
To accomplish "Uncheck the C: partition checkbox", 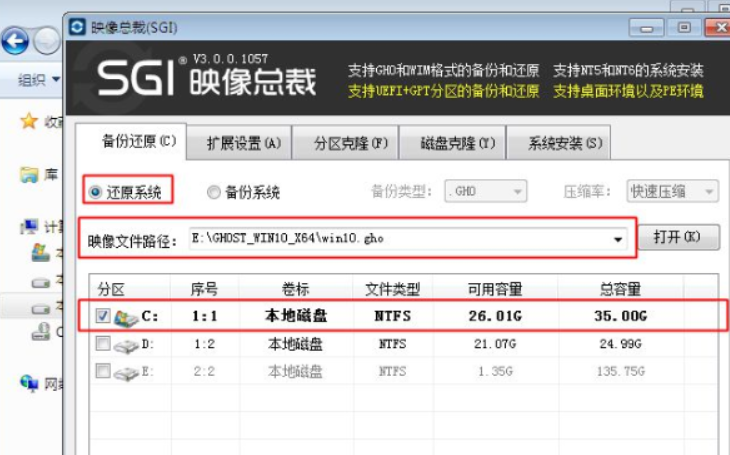I will tap(104, 317).
